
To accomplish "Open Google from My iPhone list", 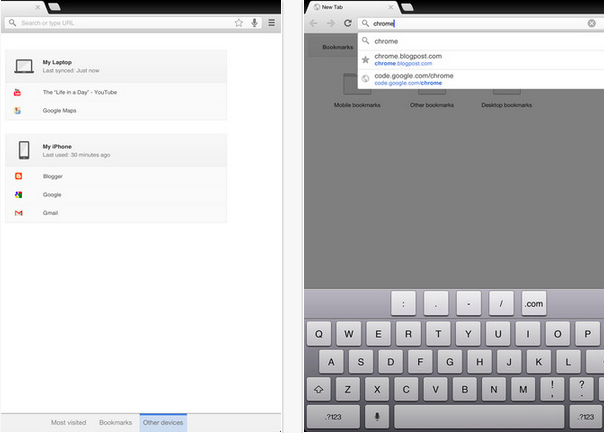I will (x=116, y=195).
